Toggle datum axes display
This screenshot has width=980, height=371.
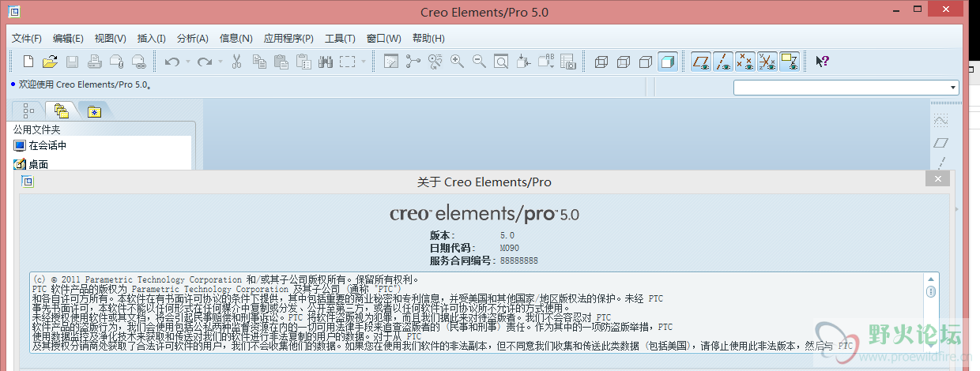(x=723, y=61)
